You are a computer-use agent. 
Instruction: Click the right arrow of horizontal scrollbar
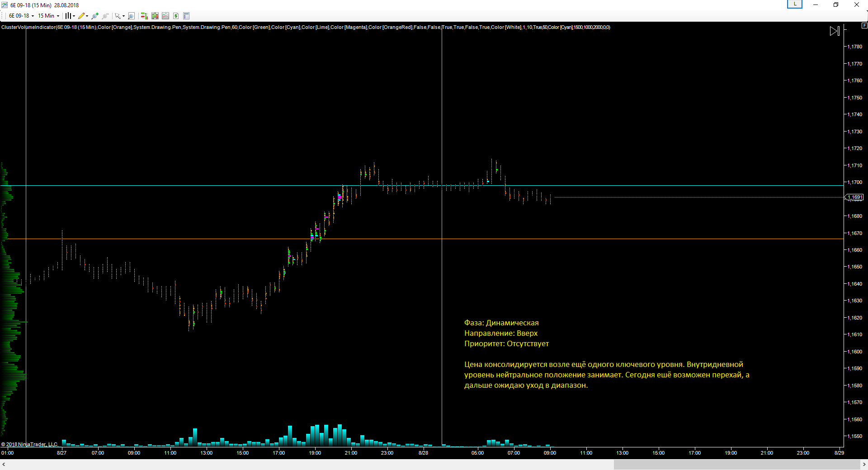point(864,464)
